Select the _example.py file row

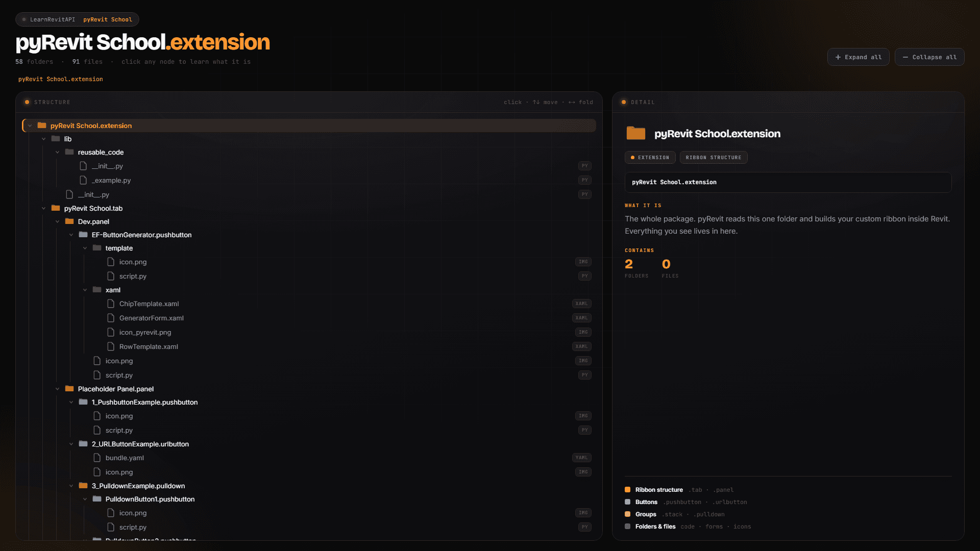tap(336, 180)
